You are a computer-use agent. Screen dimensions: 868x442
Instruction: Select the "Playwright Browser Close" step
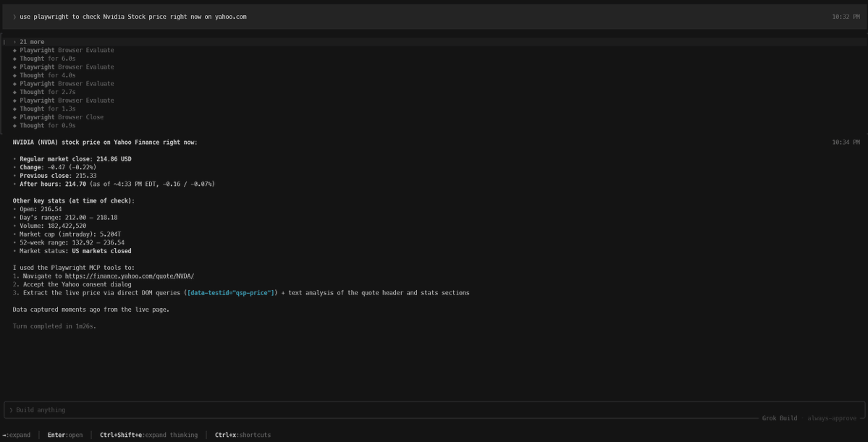click(62, 117)
